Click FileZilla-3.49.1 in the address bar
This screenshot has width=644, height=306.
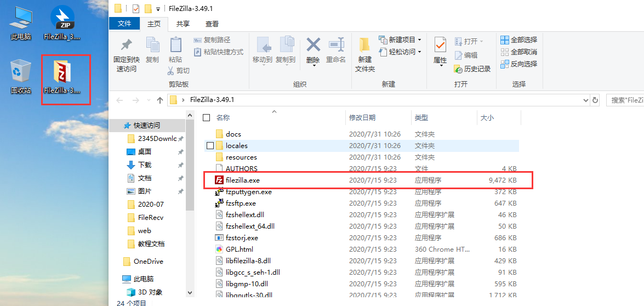212,100
